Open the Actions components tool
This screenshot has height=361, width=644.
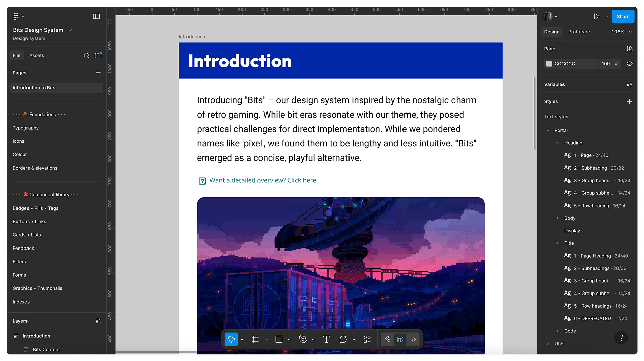tap(367, 340)
